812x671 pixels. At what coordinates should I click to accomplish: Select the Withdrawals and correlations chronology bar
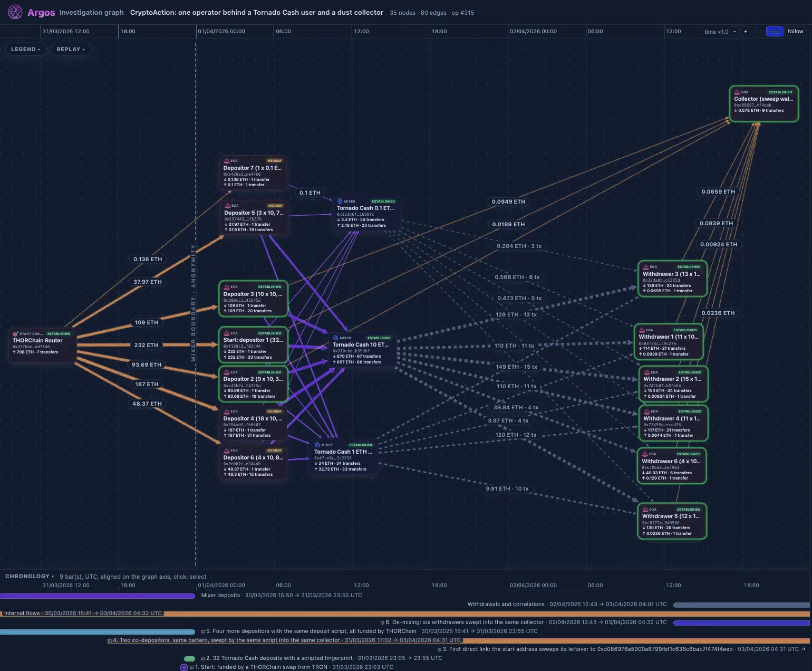coord(742,605)
